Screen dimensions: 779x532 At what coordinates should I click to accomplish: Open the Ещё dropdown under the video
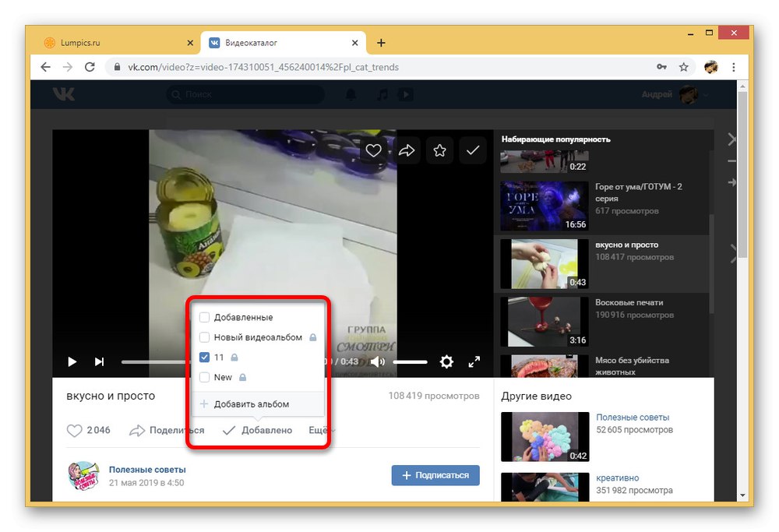click(322, 430)
